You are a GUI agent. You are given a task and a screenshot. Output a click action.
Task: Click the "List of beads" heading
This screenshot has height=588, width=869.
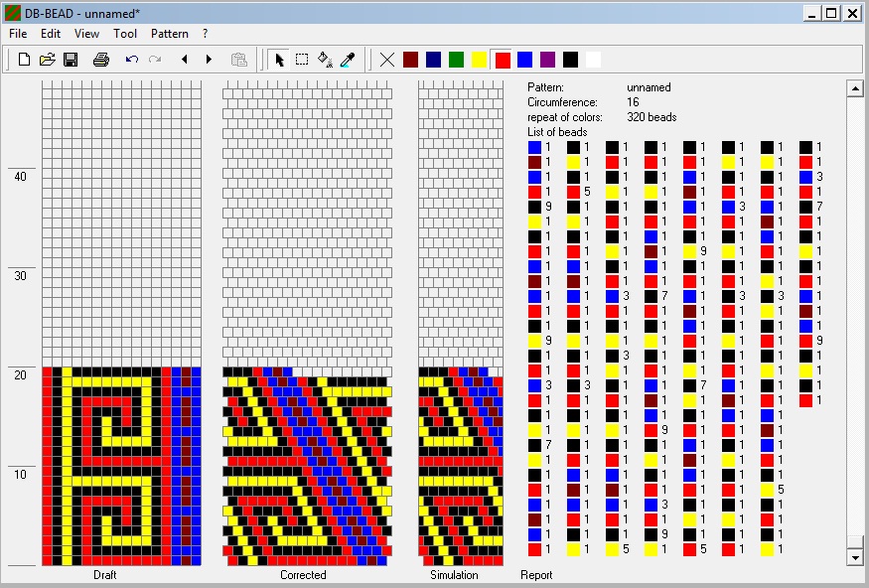(557, 132)
